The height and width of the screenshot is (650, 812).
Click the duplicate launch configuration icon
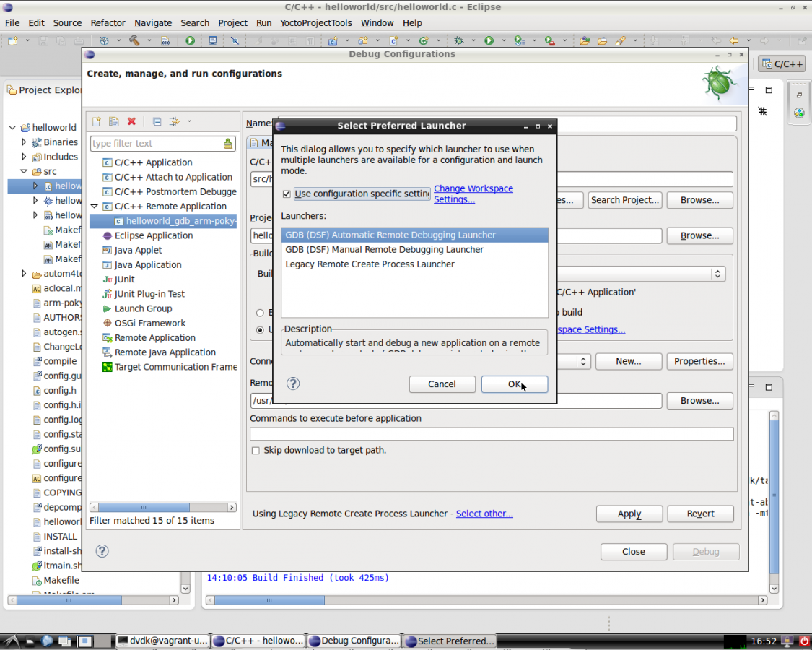(x=113, y=121)
